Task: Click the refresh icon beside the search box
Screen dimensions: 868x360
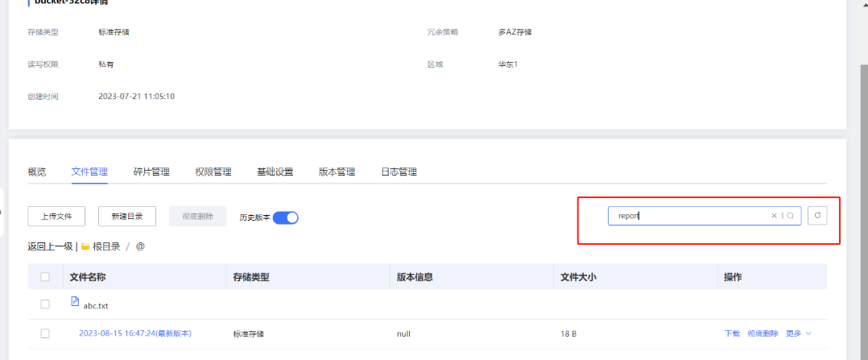Action: [817, 215]
